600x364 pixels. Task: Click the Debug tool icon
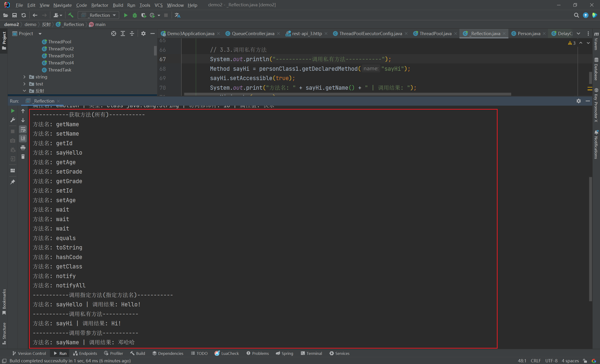[134, 16]
